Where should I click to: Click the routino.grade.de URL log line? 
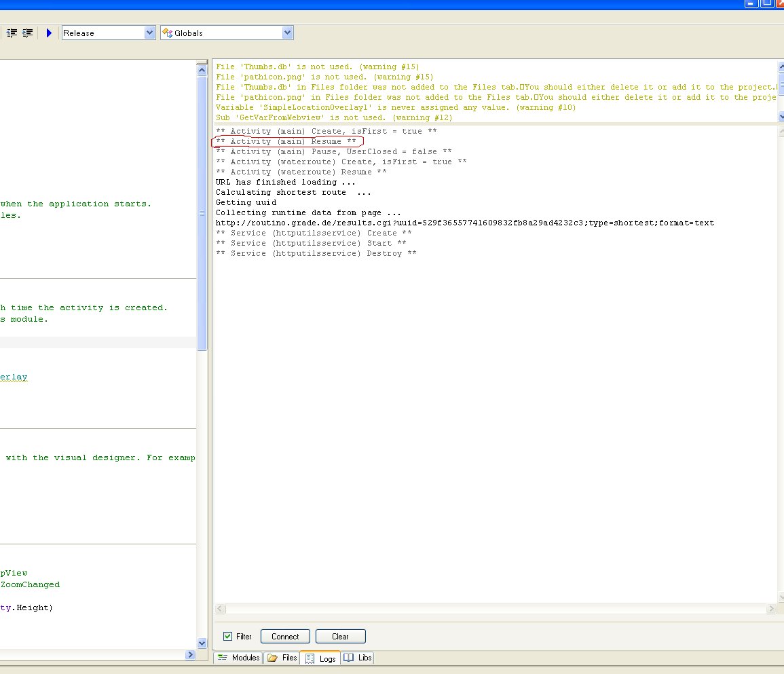pos(465,223)
